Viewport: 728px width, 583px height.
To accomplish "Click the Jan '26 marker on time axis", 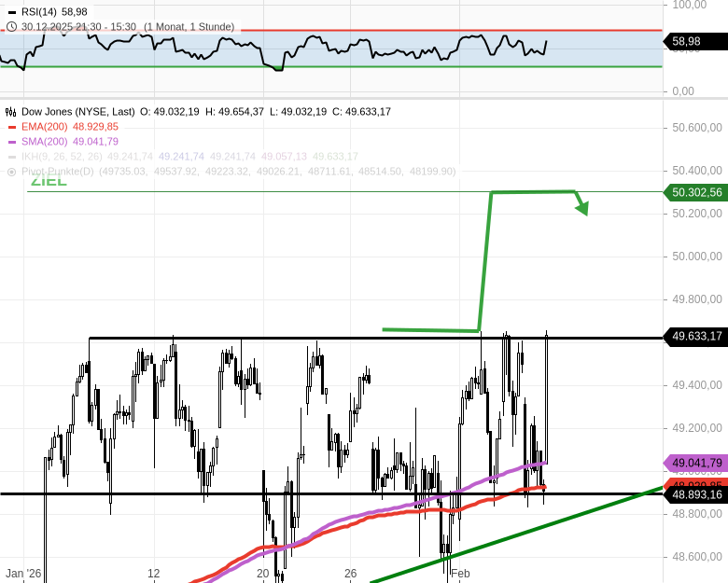I will point(24,573).
